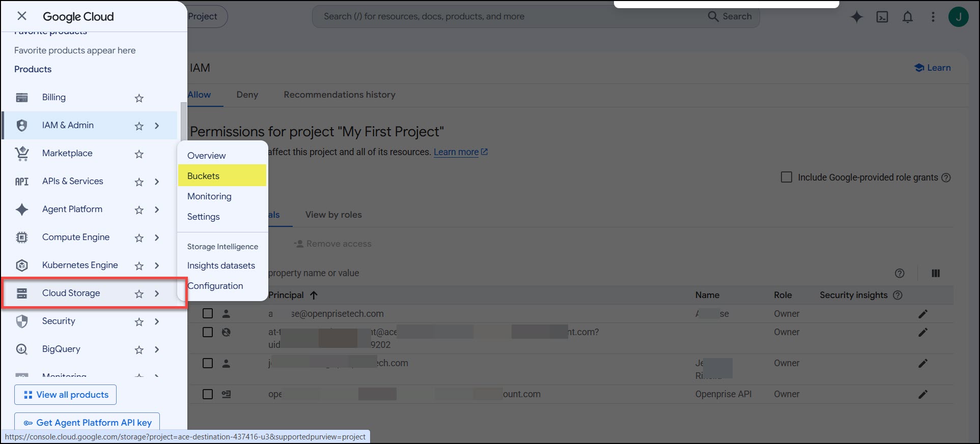Click the Kubernetes Engine icon

pos(22,265)
